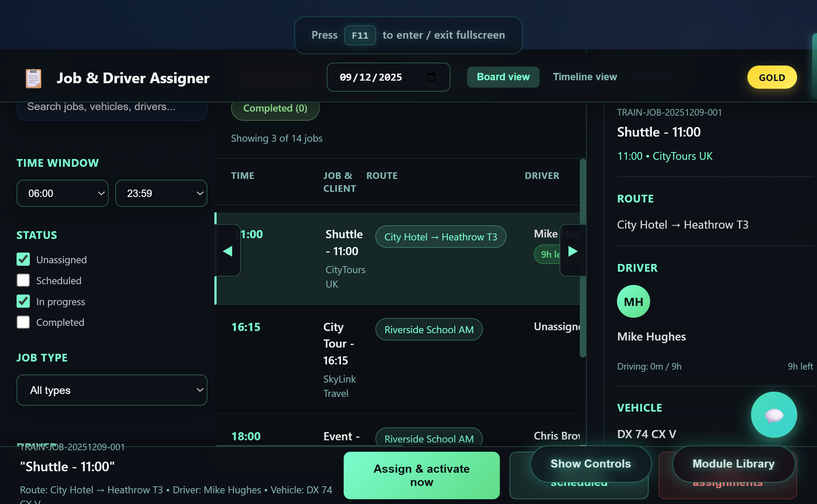Click the search jobs, vehicles, drivers field
Viewport: 817px width, 504px height.
click(112, 107)
